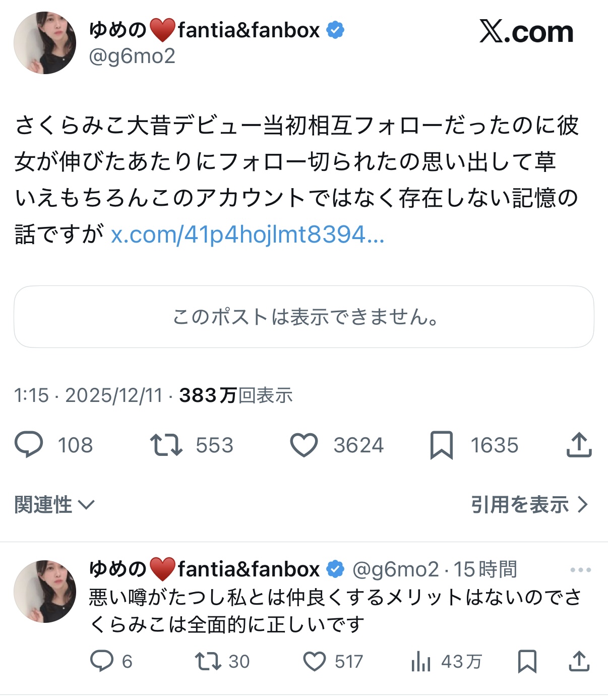Reply to the second post

click(101, 661)
